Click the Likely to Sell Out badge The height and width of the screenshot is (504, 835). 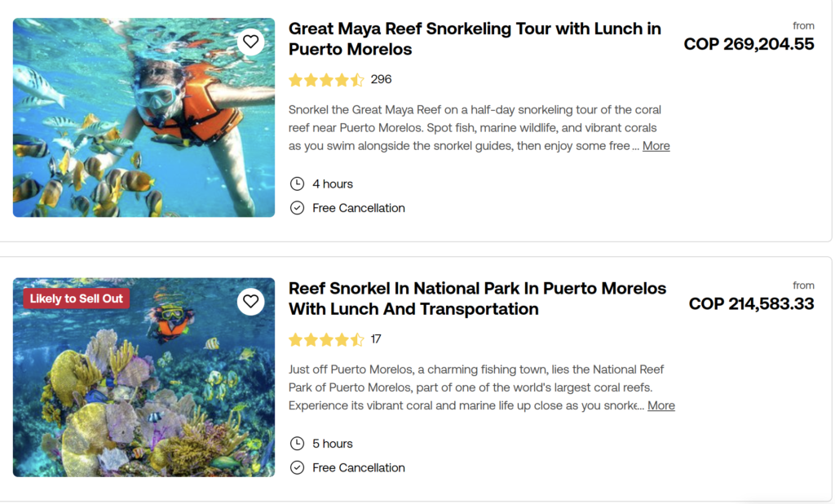coord(76,298)
